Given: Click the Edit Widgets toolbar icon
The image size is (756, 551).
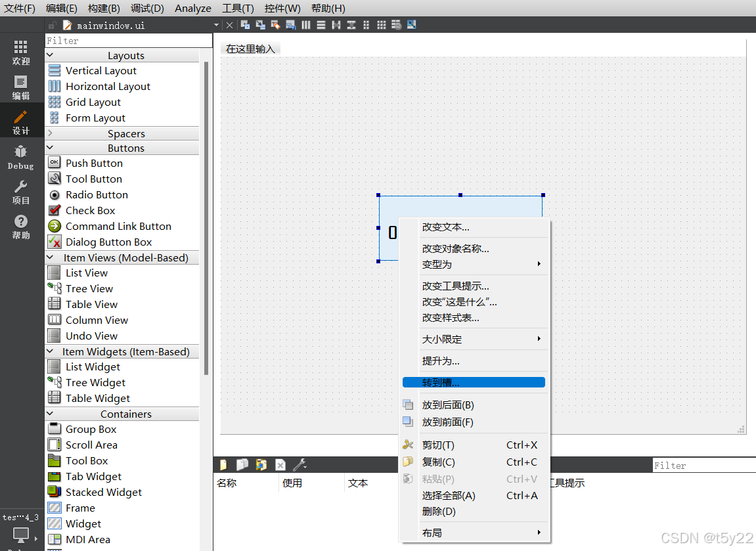Looking at the screenshot, I should (246, 25).
